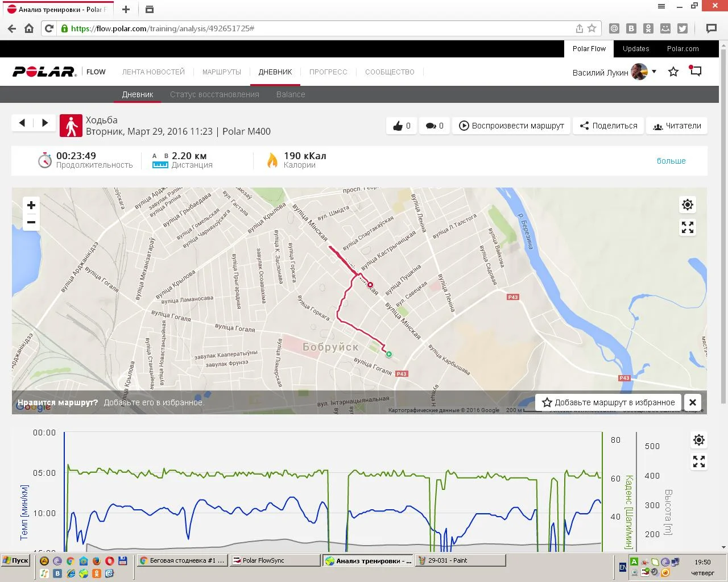This screenshot has width=728, height=582.
Task: Open Polar notifications icon
Action: click(696, 71)
